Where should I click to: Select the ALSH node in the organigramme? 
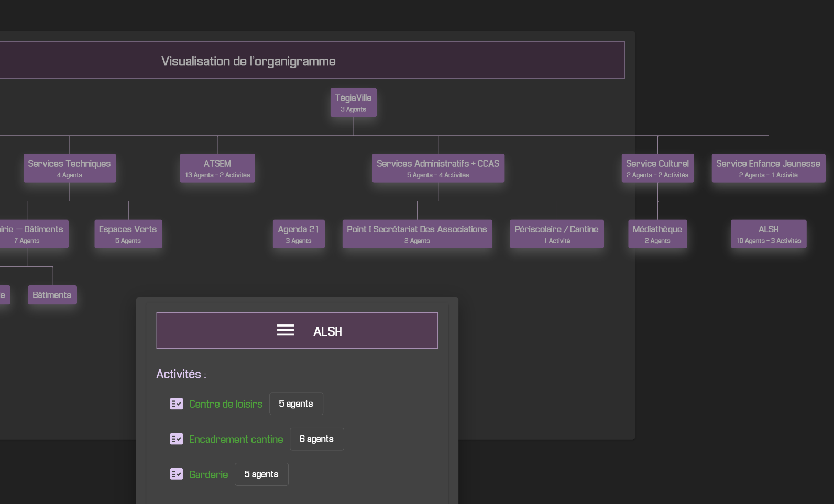pos(769,234)
